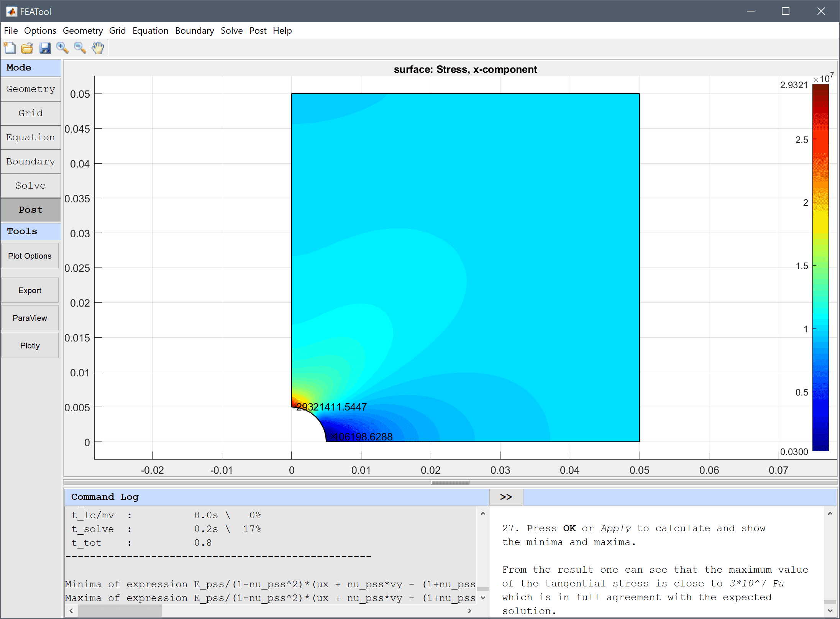
Task: Open Plot Options dialog
Action: (30, 256)
